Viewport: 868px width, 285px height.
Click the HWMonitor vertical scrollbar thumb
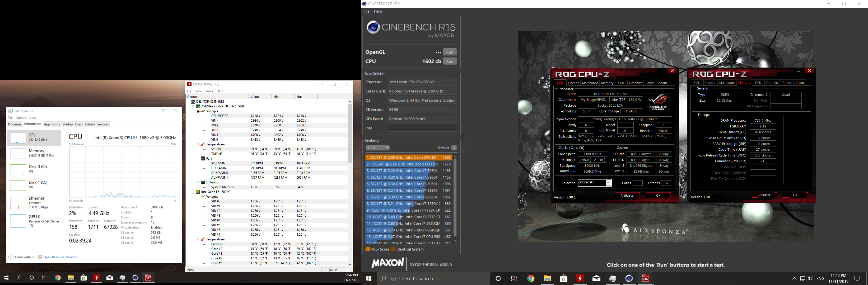pos(350,134)
